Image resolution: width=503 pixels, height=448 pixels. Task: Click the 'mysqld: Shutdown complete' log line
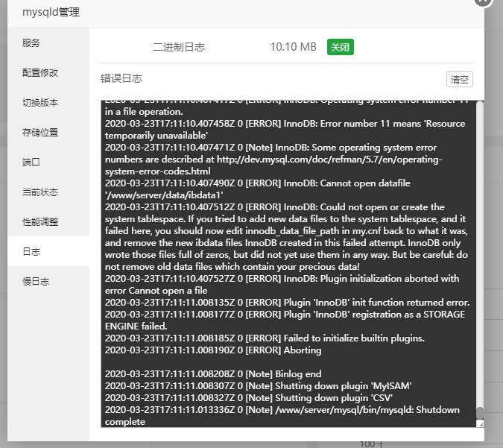(x=282, y=416)
